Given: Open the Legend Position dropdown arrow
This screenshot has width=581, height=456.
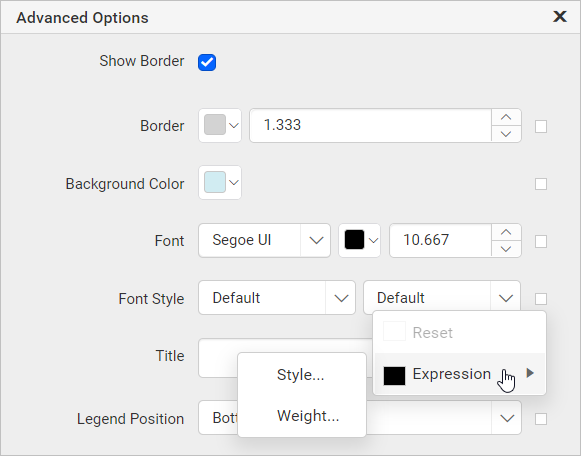Looking at the screenshot, I should click(x=507, y=419).
